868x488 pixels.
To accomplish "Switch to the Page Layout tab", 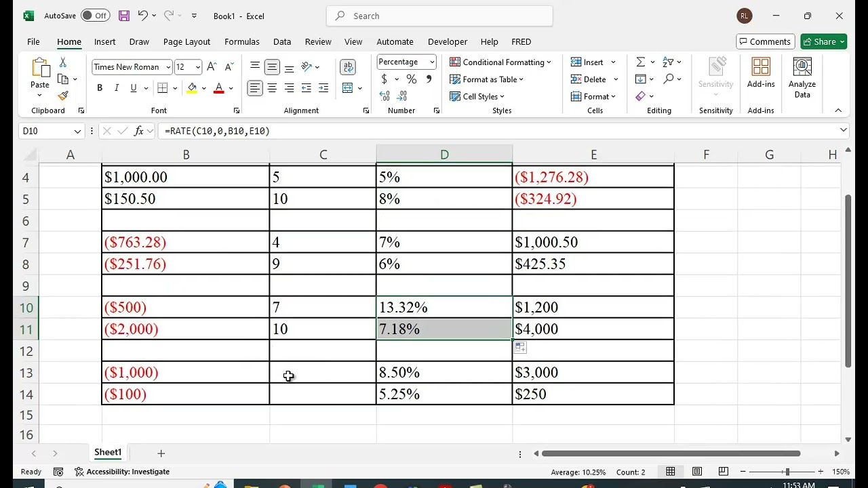I will tap(186, 42).
